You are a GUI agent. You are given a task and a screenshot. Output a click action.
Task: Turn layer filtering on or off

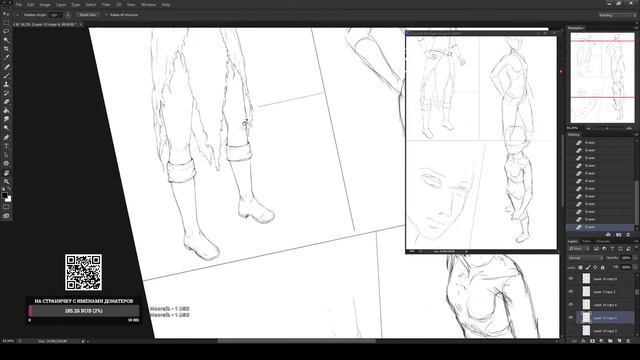pyautogui.click(x=636, y=248)
